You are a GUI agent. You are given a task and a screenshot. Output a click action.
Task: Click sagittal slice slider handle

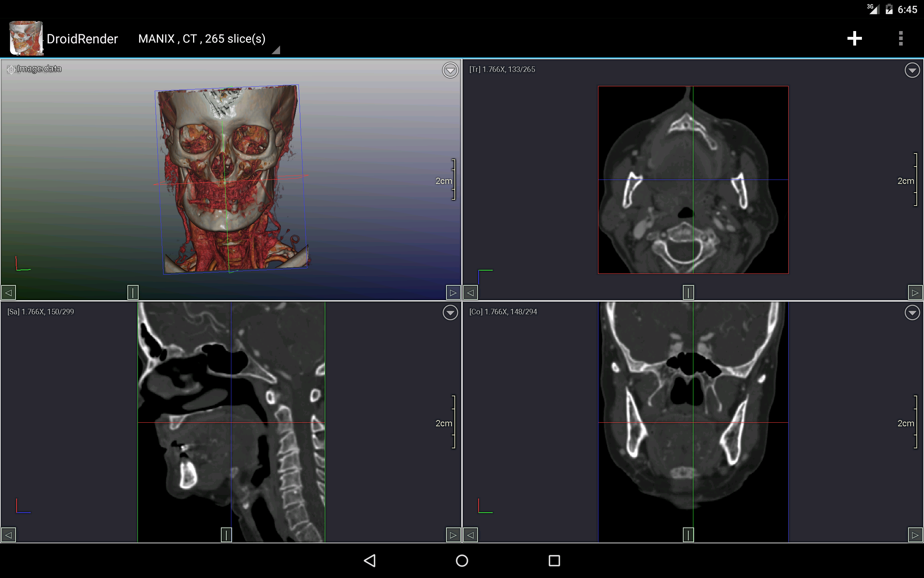pyautogui.click(x=226, y=535)
